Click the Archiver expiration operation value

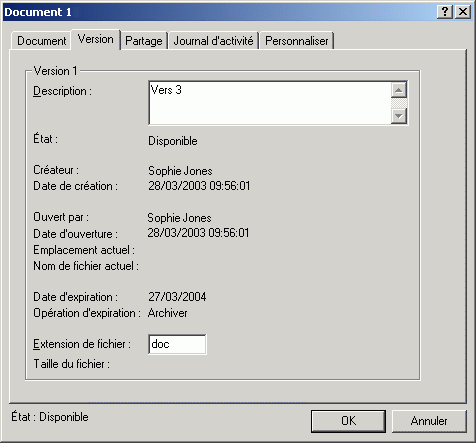pyautogui.click(x=167, y=313)
